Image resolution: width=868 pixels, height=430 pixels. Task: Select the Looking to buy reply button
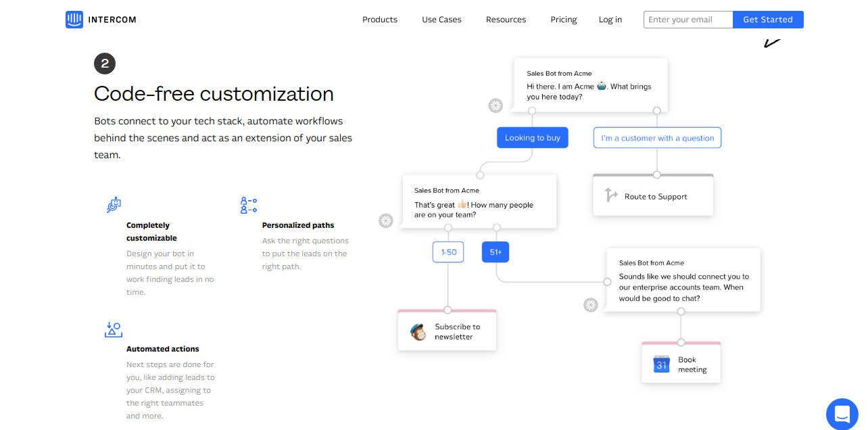(x=533, y=138)
